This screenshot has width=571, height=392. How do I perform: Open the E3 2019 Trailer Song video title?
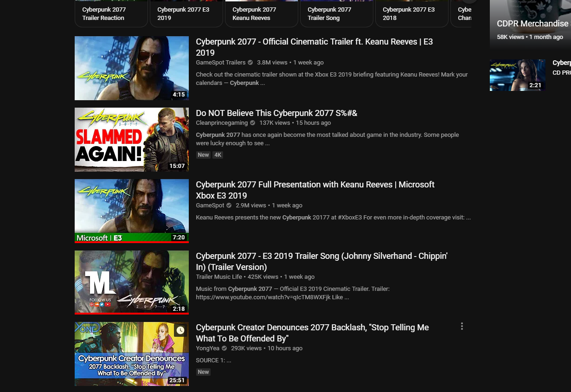[321, 262]
